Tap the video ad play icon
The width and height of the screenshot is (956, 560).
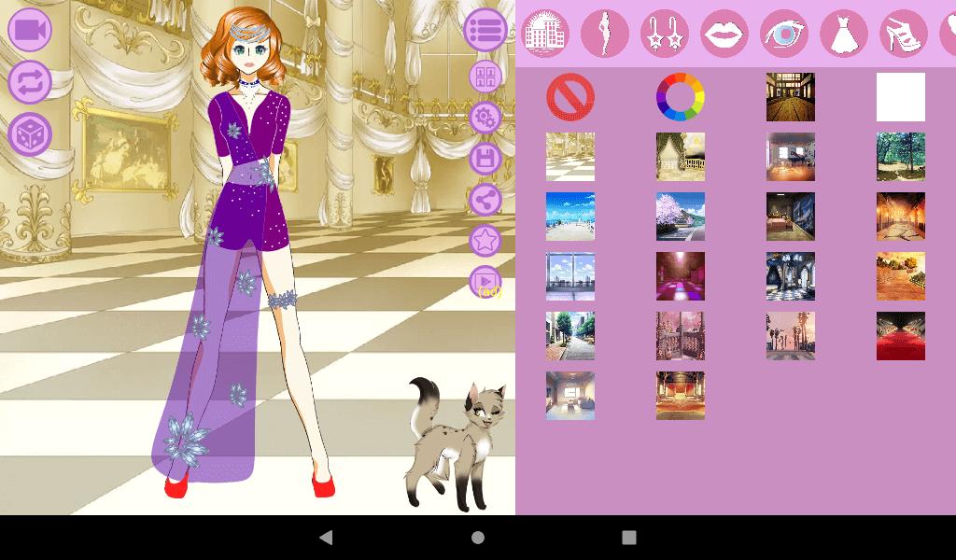pos(485,282)
